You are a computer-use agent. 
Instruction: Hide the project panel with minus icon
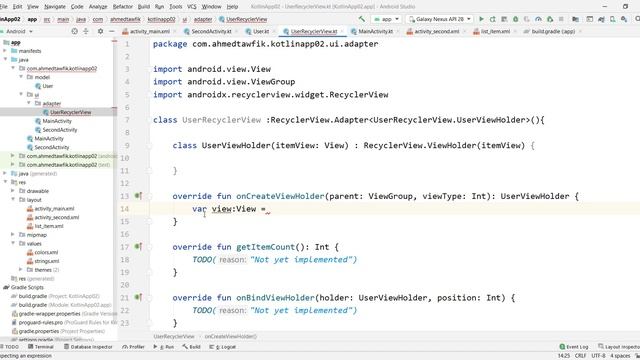[x=111, y=31]
